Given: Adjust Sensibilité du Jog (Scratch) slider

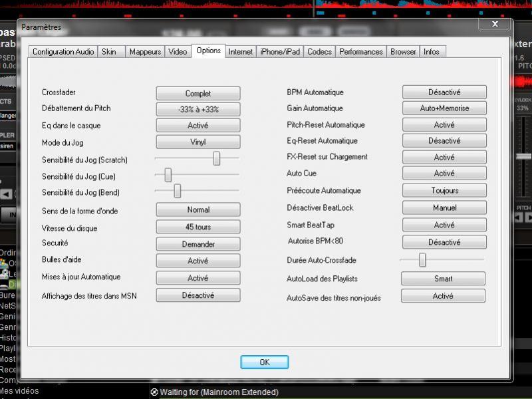Looking at the screenshot, I should click(217, 158).
